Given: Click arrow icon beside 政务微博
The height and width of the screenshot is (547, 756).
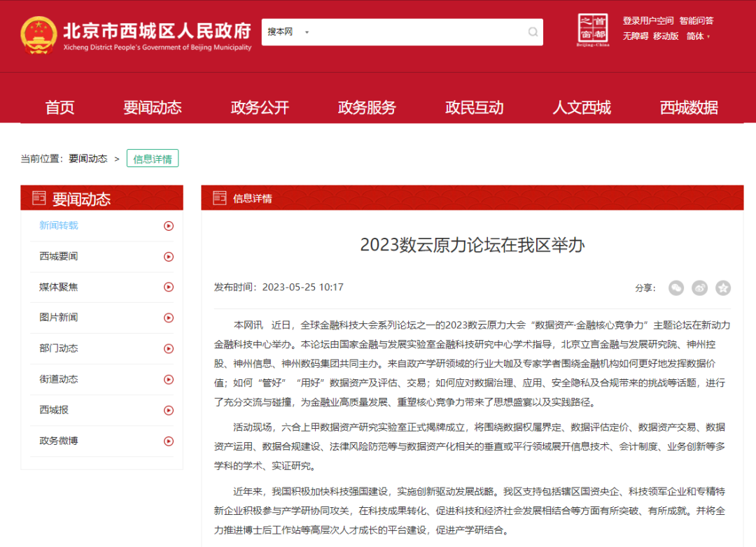Looking at the screenshot, I should click(x=168, y=441).
